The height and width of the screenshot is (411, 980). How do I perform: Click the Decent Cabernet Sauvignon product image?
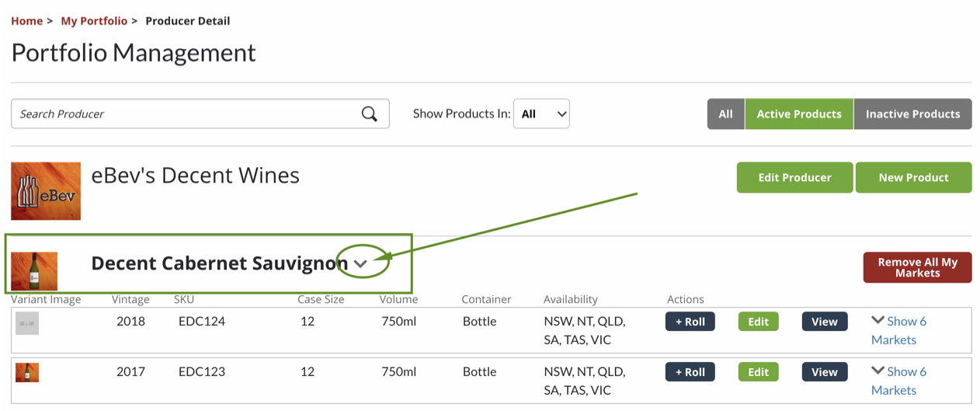click(34, 270)
